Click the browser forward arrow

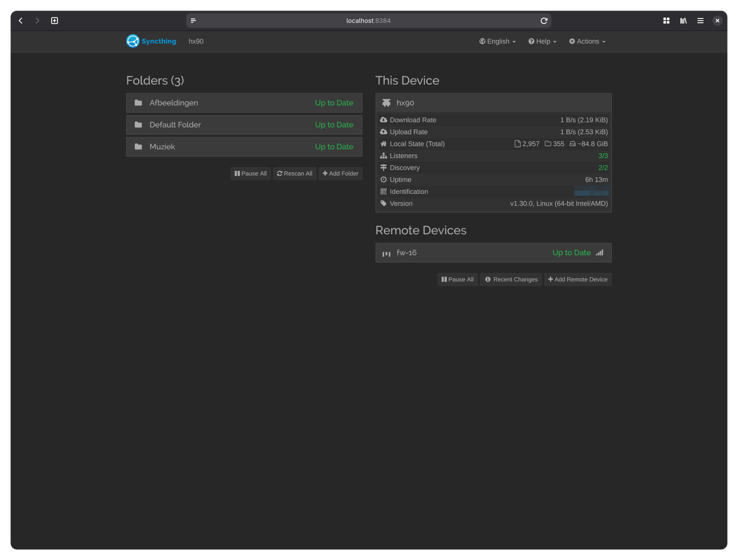[37, 21]
